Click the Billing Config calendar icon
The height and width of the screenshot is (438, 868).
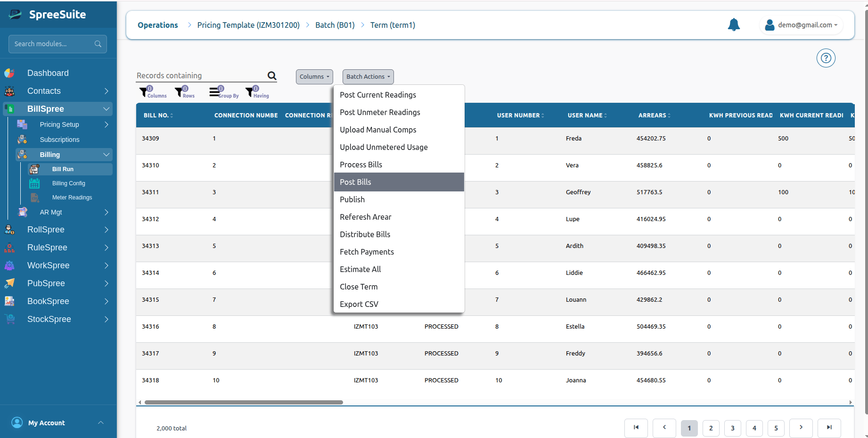34,183
